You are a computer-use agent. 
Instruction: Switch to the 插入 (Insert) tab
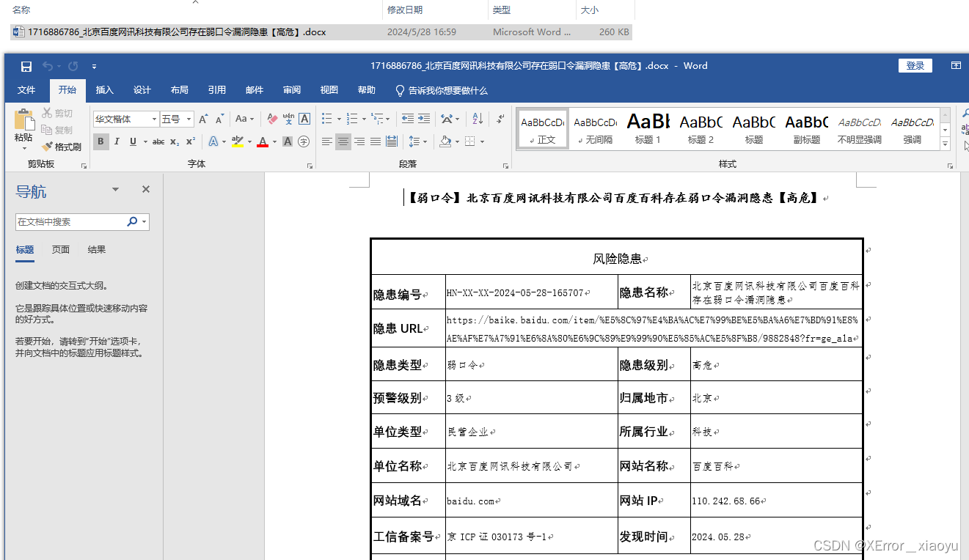coord(105,90)
